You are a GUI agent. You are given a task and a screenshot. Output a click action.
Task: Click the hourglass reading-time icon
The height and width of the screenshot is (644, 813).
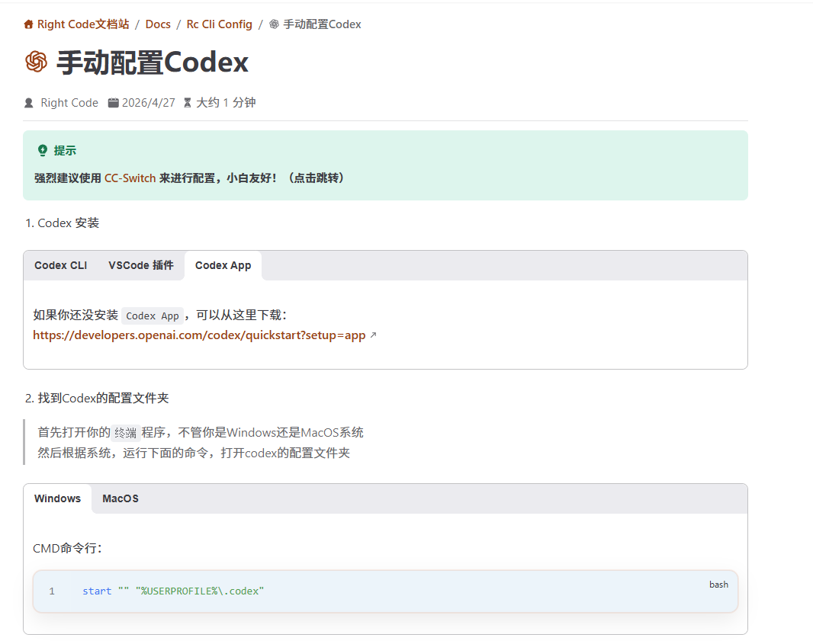pyautogui.click(x=188, y=103)
